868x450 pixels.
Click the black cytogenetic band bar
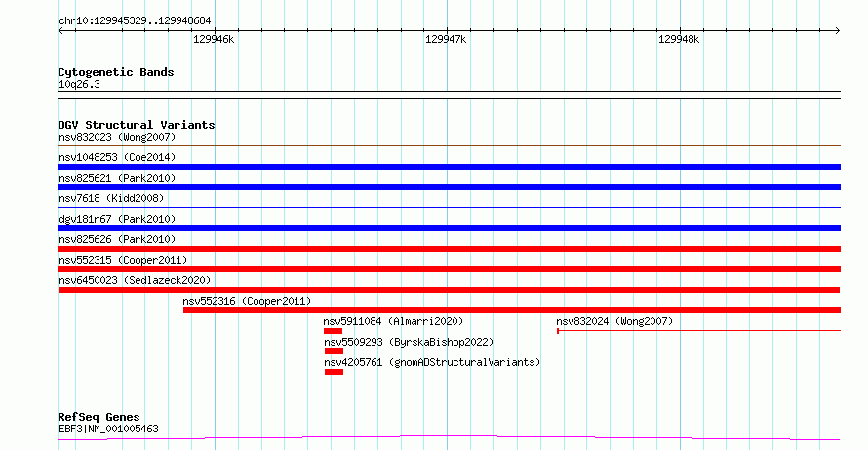pos(449,95)
